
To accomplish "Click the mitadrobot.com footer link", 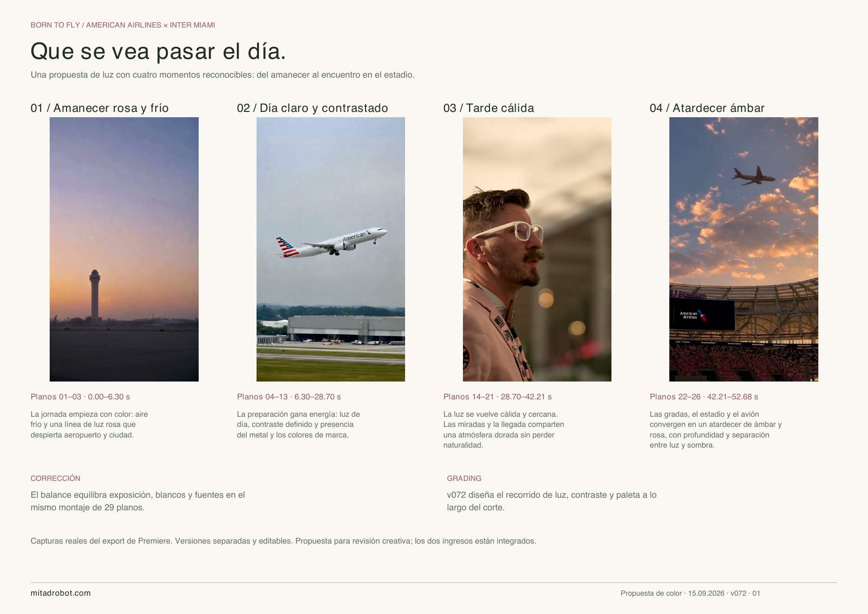I will pyautogui.click(x=61, y=593).
